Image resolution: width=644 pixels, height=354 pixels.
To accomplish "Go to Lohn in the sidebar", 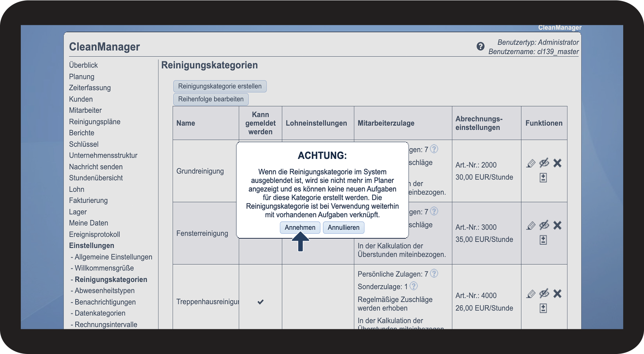I will pyautogui.click(x=77, y=190).
